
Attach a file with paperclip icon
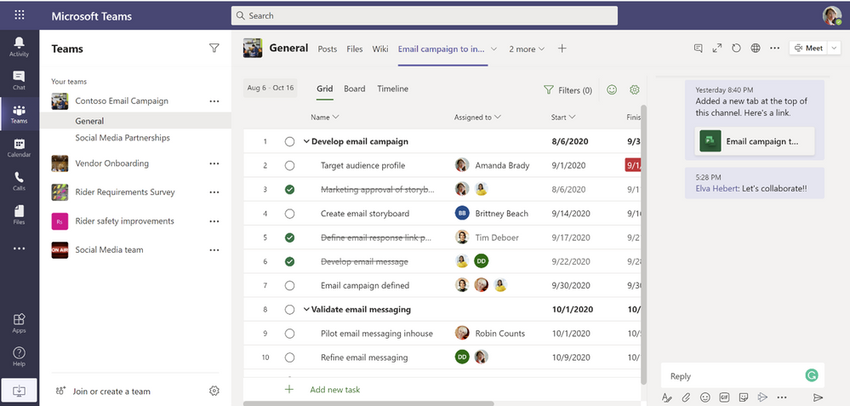(x=686, y=397)
